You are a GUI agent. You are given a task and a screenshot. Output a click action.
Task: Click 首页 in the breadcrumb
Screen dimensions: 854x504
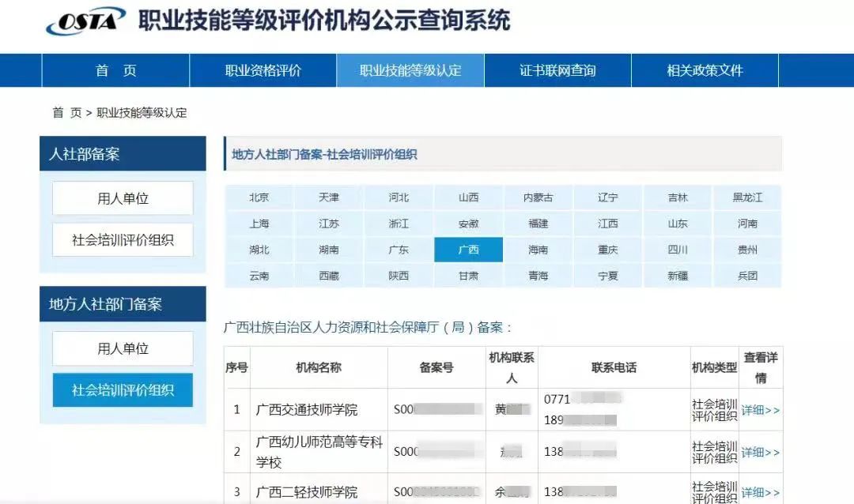[x=66, y=113]
